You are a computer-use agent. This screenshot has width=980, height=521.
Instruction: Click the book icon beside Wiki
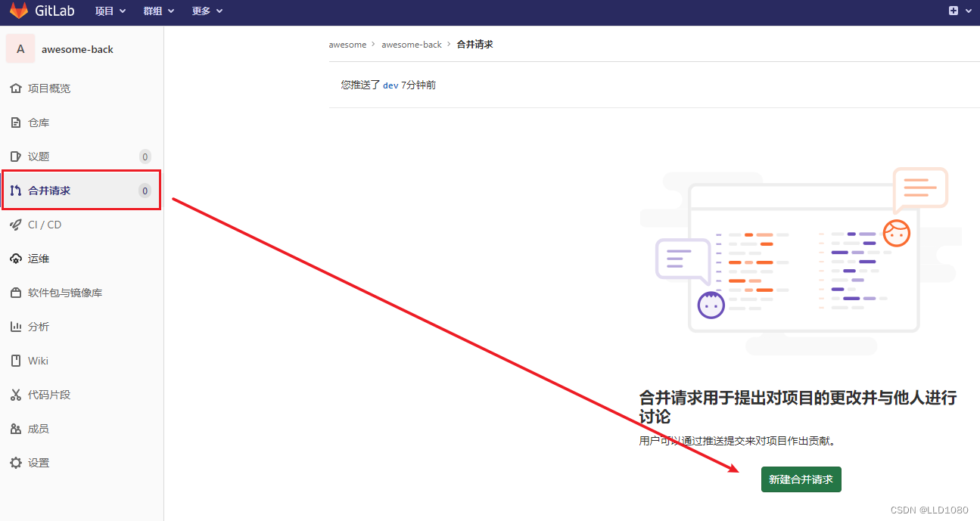[16, 361]
